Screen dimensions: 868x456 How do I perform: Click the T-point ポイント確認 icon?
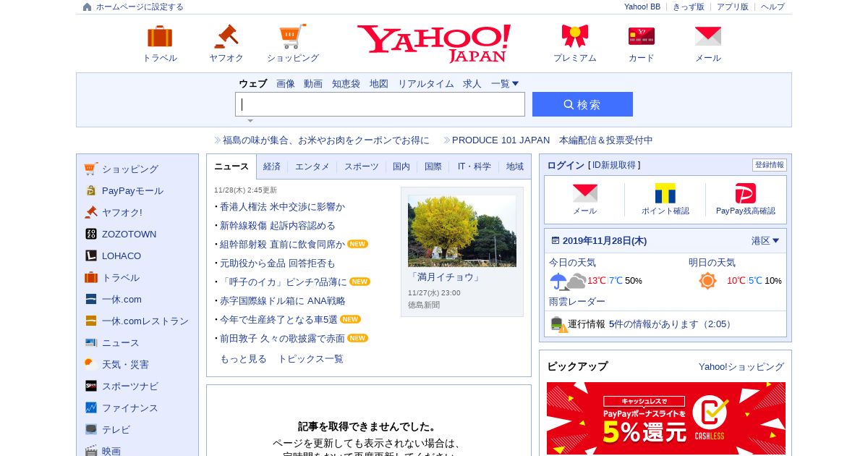click(x=665, y=193)
